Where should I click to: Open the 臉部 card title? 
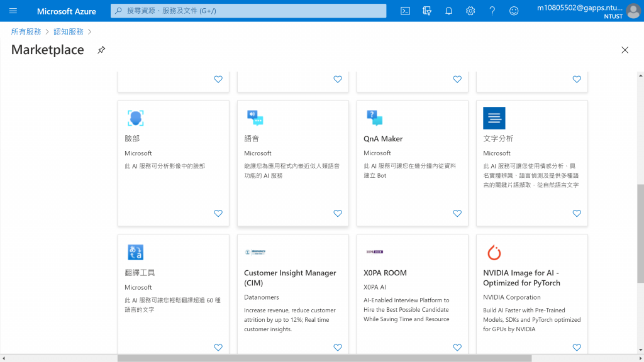(x=132, y=139)
